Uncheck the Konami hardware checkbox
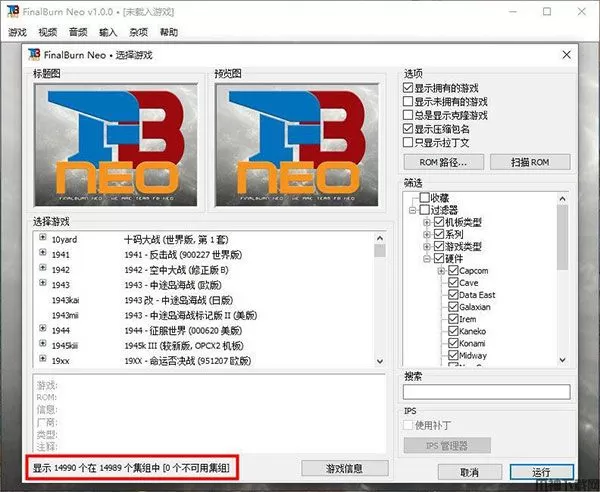This screenshot has height=492, width=600. click(453, 343)
